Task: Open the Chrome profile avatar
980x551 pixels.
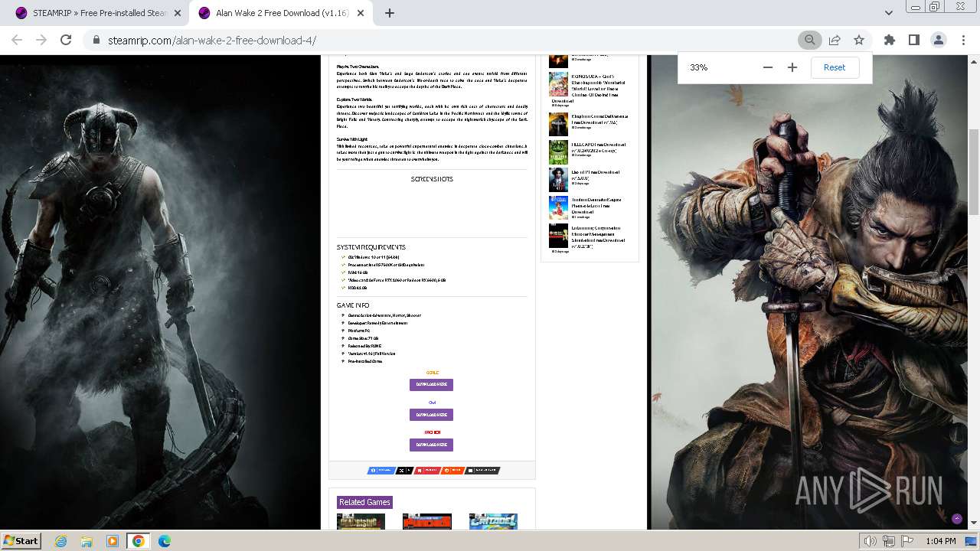Action: [x=939, y=40]
